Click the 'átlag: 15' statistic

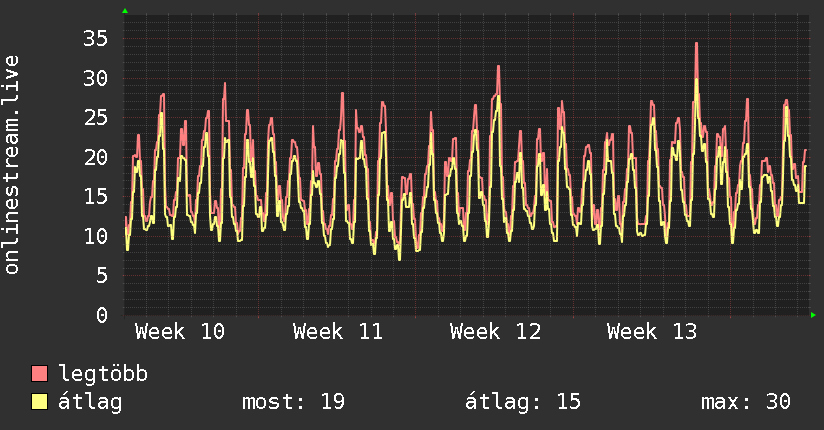(x=523, y=402)
